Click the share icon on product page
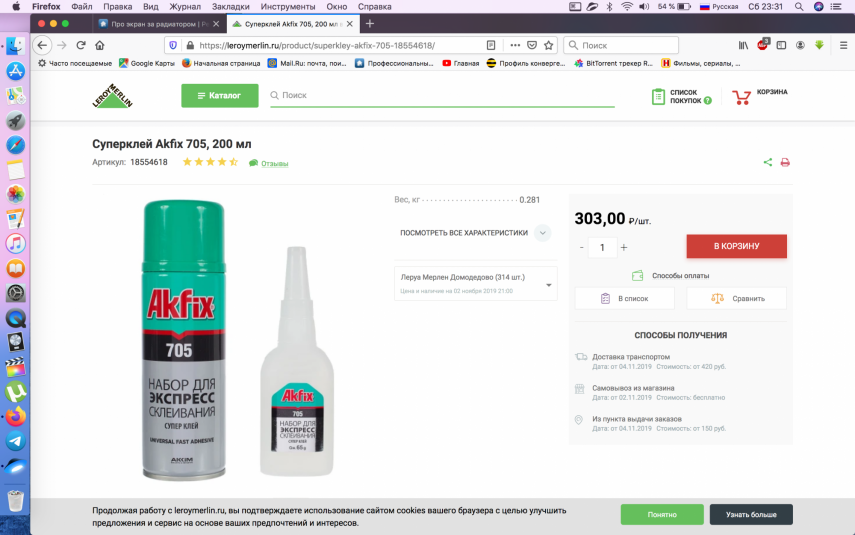The height and width of the screenshot is (535, 855). click(x=768, y=162)
